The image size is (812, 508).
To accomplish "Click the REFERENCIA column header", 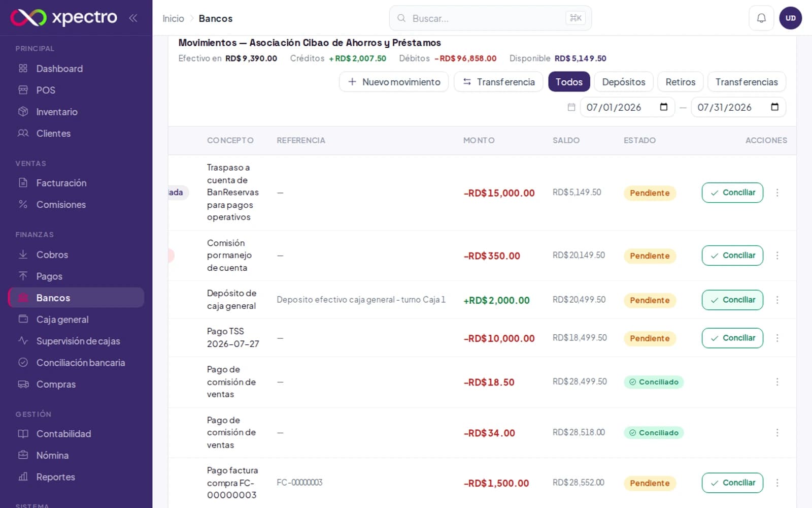I will (x=300, y=140).
